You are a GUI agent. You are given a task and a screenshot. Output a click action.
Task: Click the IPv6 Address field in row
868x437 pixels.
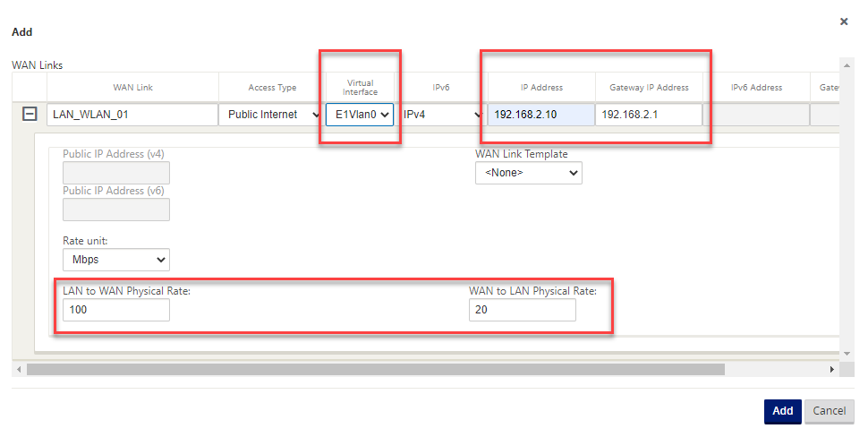tap(755, 115)
